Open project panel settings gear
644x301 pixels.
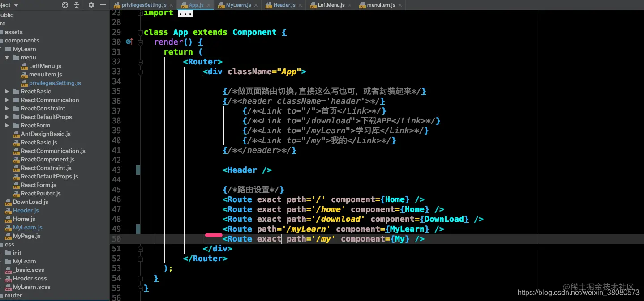[91, 5]
